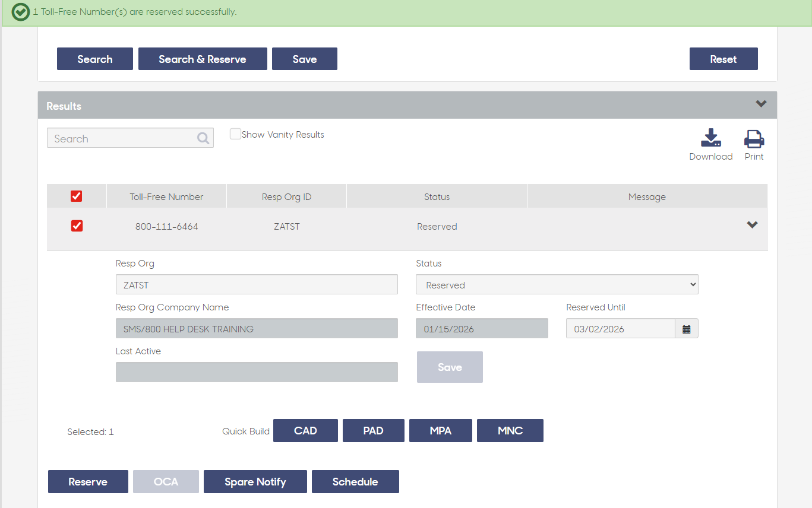The image size is (812, 508).
Task: Click the ZATST cell in results row
Action: (287, 226)
